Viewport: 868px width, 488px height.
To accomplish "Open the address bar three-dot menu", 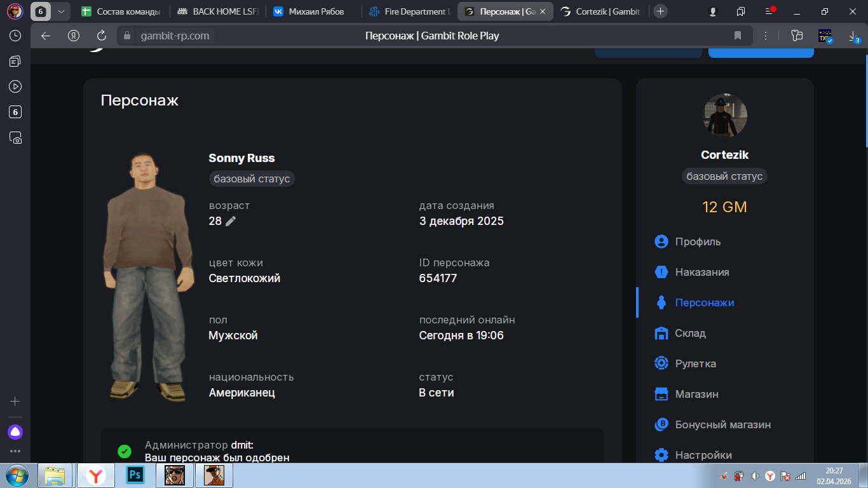I will coord(766,36).
